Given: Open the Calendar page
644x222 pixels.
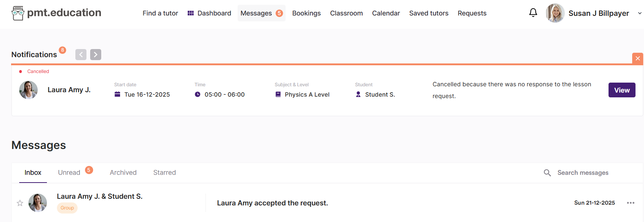Looking at the screenshot, I should [386, 13].
